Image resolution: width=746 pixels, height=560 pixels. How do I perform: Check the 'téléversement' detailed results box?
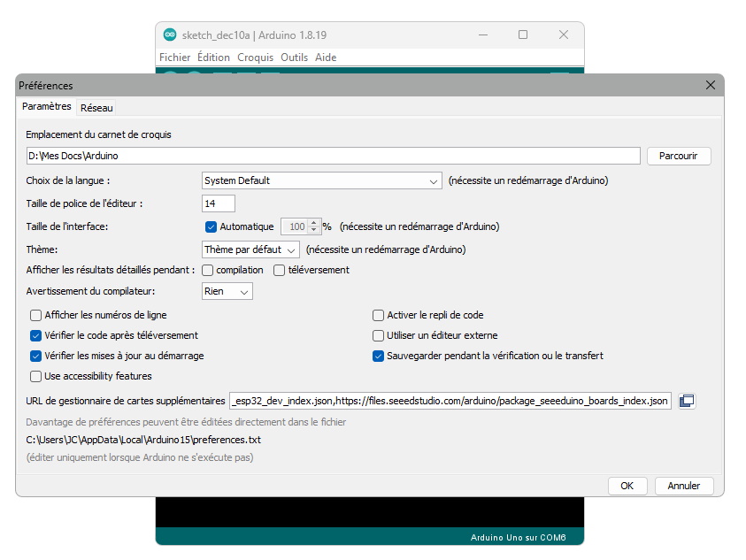point(280,270)
